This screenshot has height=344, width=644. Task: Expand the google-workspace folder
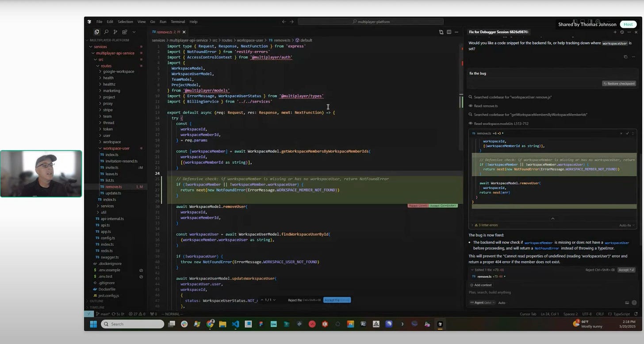coord(118,71)
